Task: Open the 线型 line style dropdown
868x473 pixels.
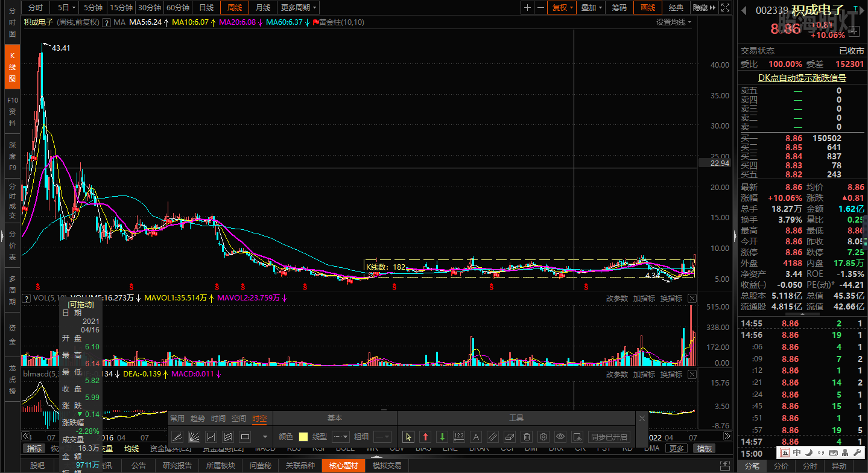Action: click(x=341, y=437)
